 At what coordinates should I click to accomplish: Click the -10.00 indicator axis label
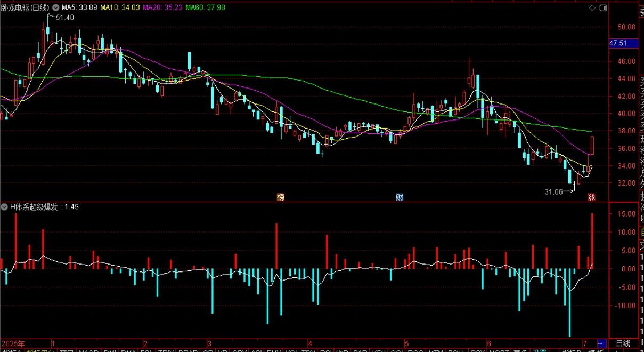click(x=624, y=306)
